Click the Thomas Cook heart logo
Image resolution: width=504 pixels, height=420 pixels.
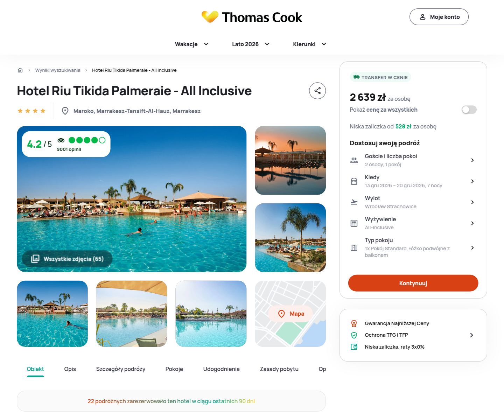pos(210,17)
